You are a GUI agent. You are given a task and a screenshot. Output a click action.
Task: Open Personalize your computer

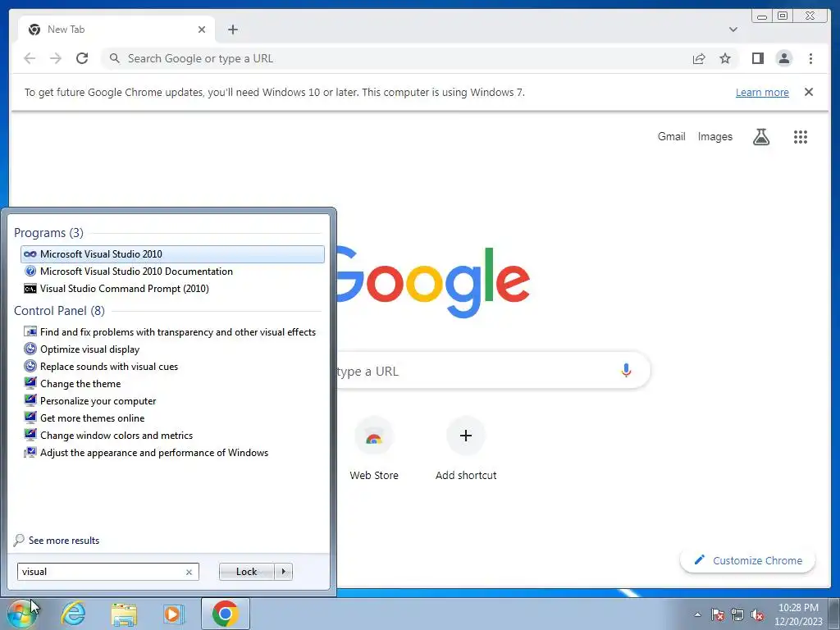172,400
